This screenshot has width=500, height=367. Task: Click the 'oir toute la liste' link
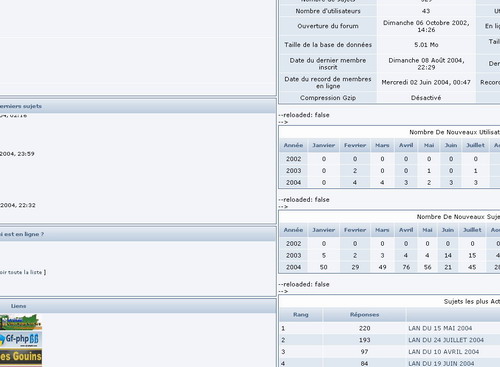(21, 272)
